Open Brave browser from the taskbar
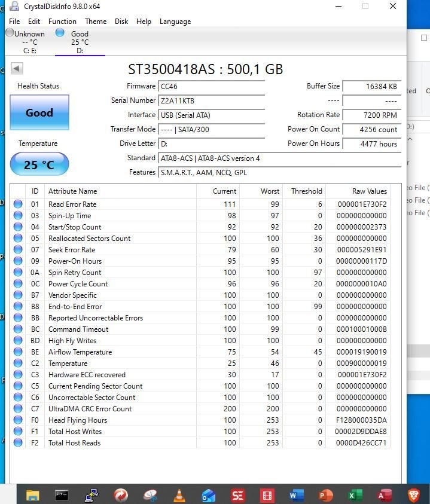This screenshot has height=504, width=430. tap(414, 495)
